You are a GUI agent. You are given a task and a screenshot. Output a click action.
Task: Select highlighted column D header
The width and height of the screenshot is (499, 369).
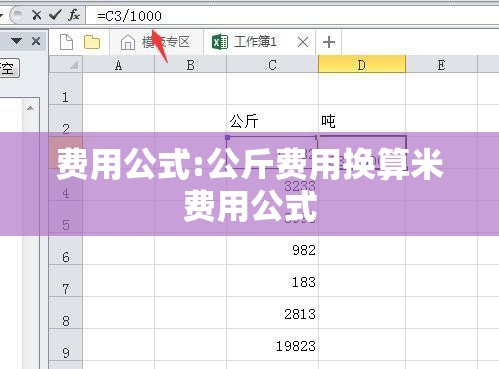(x=362, y=64)
